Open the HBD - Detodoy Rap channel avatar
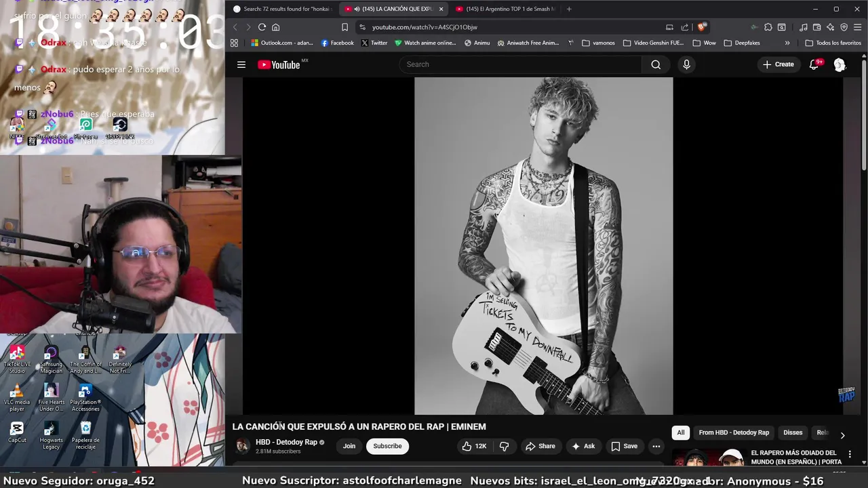This screenshot has width=868, height=488. pos(242,446)
